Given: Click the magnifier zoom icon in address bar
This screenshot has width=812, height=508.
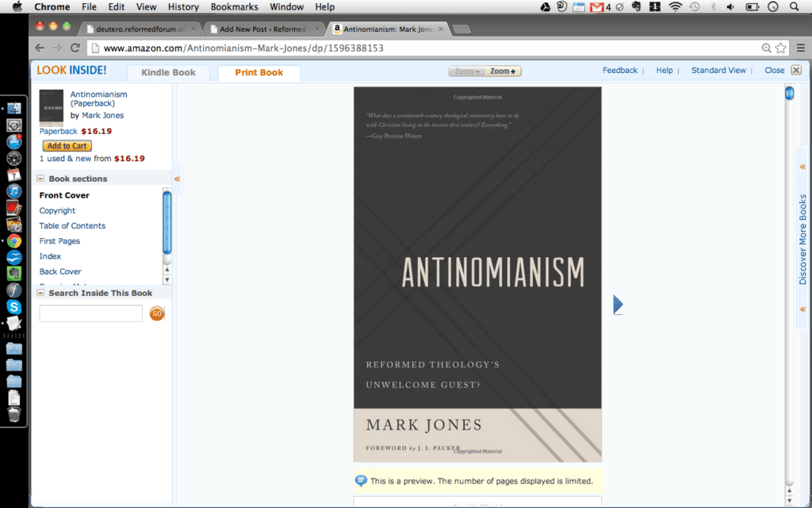Looking at the screenshot, I should (x=767, y=48).
